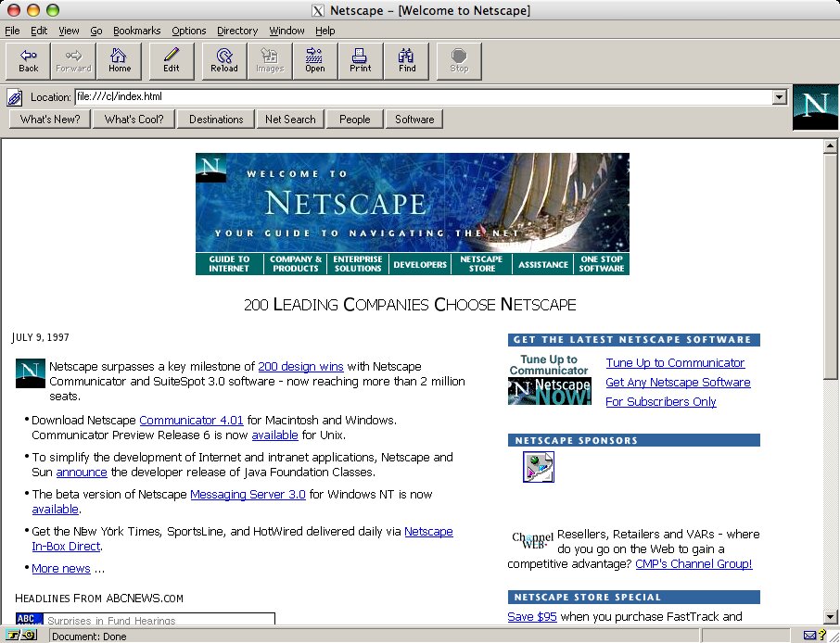Viewport: 840px width, 643px height.
Task: Select Assistance banner tab
Action: coord(543,263)
